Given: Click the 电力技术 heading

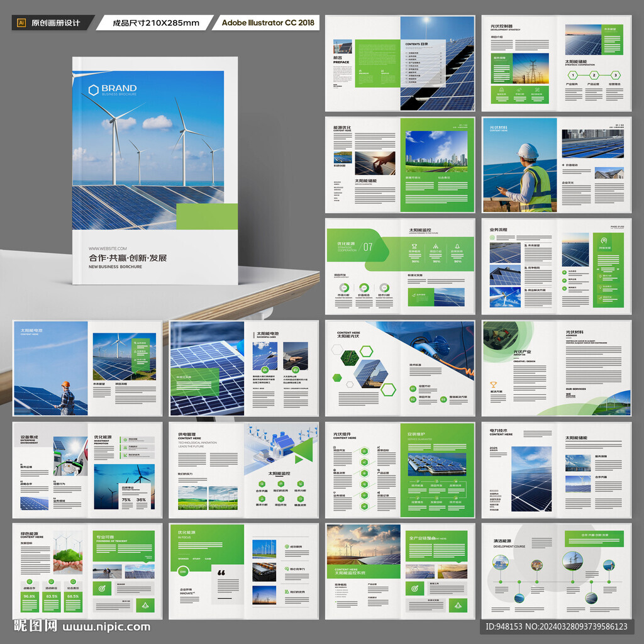Looking at the screenshot, I should tap(498, 430).
